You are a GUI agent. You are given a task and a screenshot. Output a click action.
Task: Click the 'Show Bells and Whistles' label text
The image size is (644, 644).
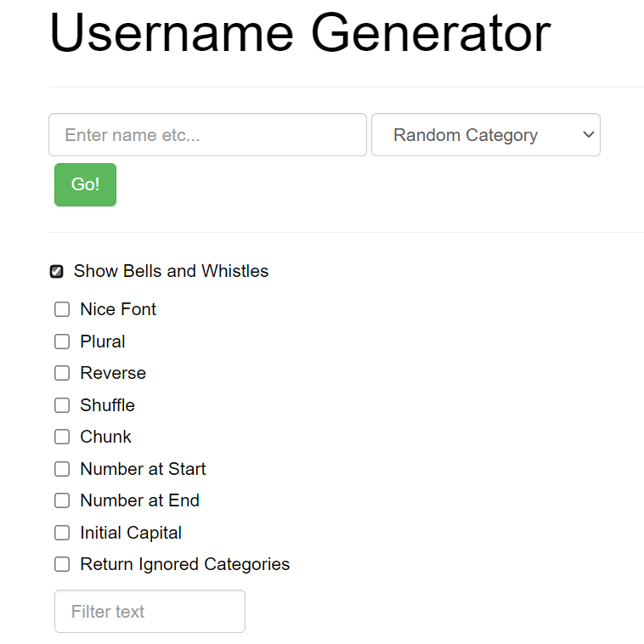171,271
